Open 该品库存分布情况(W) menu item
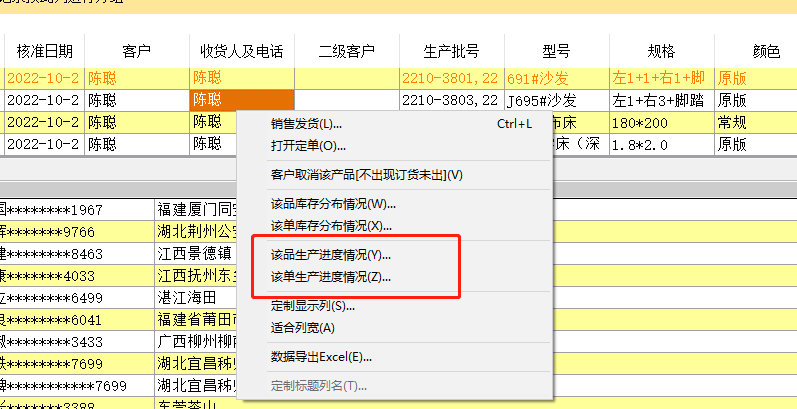 (333, 204)
